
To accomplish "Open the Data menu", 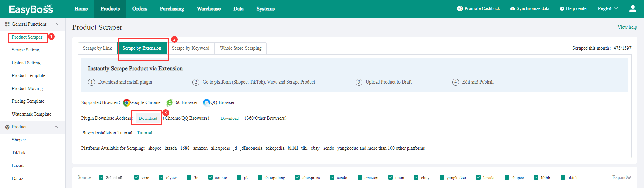I will coord(238,9).
